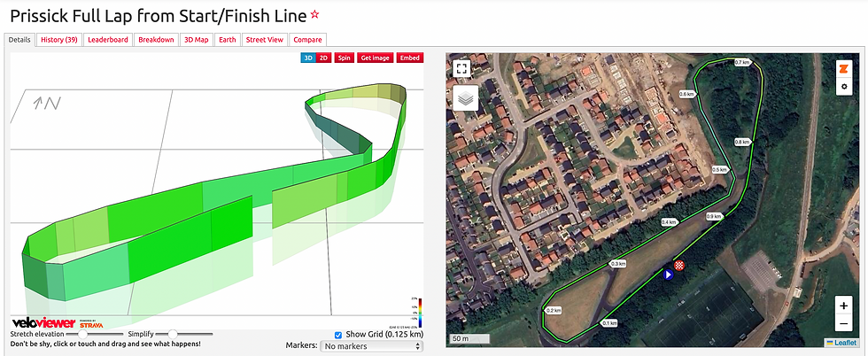Click the blue start marker on route

[668, 274]
